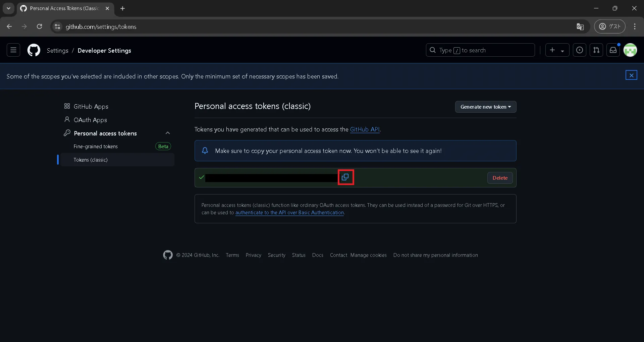Open a new browser tab
The height and width of the screenshot is (342, 644).
[122, 8]
